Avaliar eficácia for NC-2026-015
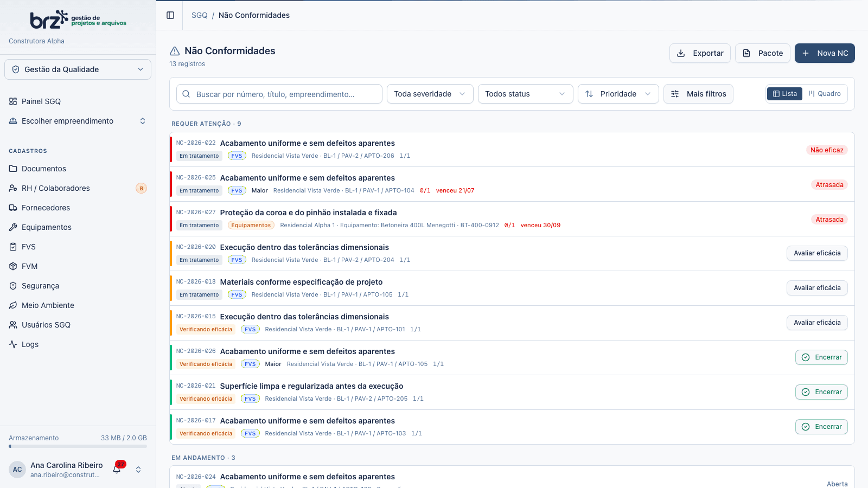Screen dimensions: 868x488 817,323
